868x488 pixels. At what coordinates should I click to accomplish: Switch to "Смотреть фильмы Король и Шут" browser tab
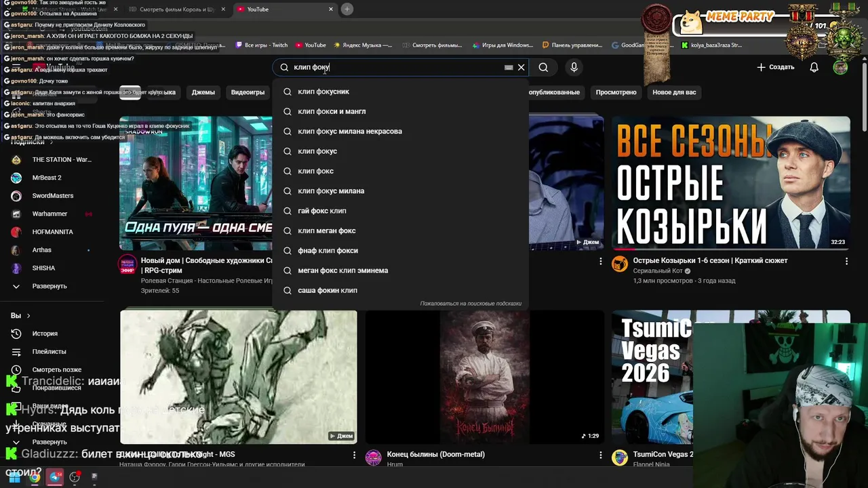pos(178,9)
